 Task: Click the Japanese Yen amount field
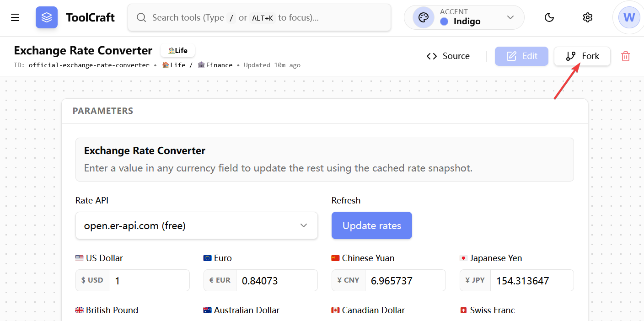click(531, 280)
